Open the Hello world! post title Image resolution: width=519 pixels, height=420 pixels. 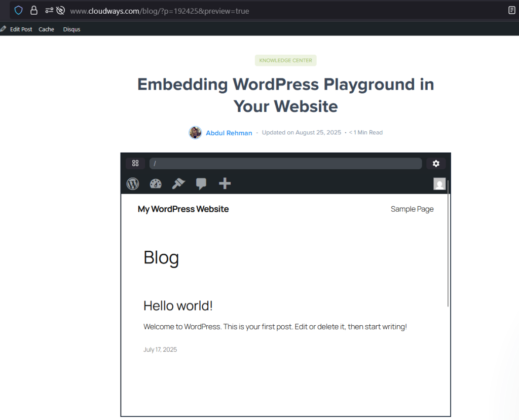(x=178, y=306)
